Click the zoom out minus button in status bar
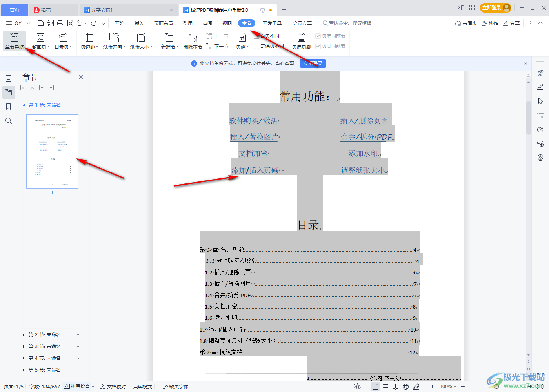The width and height of the screenshot is (549, 392). tap(463, 387)
